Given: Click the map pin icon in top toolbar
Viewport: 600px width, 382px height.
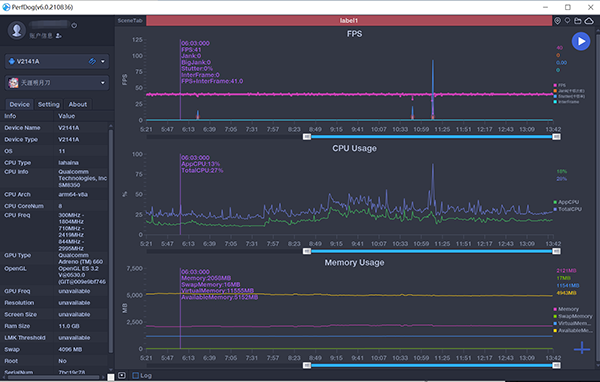Looking at the screenshot, I should coord(567,21).
